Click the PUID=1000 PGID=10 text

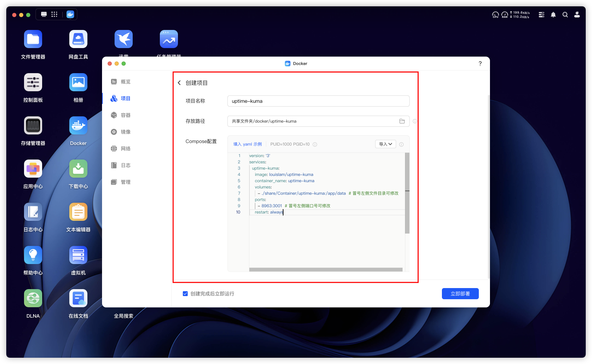point(290,144)
